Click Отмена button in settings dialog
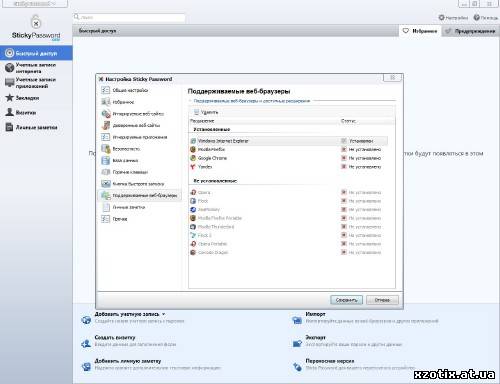The height and width of the screenshot is (384, 500). [382, 300]
